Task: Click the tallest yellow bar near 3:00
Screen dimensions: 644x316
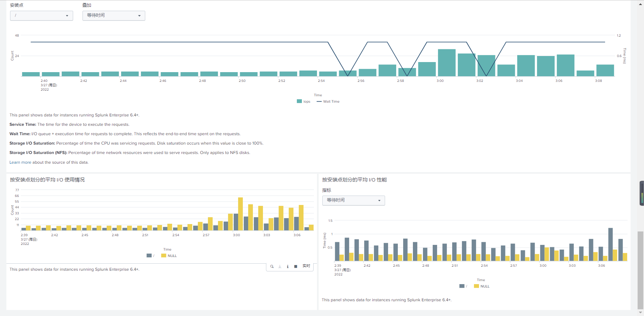Action: pos(240,214)
